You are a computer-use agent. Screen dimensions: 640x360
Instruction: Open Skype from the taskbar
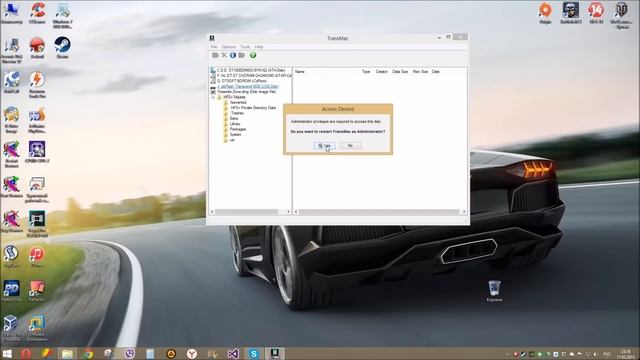pos(253,353)
